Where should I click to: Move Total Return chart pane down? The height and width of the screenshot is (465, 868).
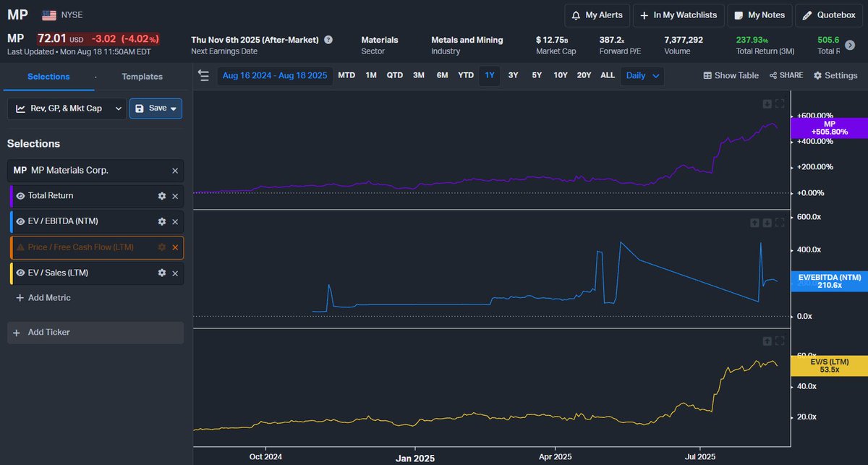pos(767,103)
